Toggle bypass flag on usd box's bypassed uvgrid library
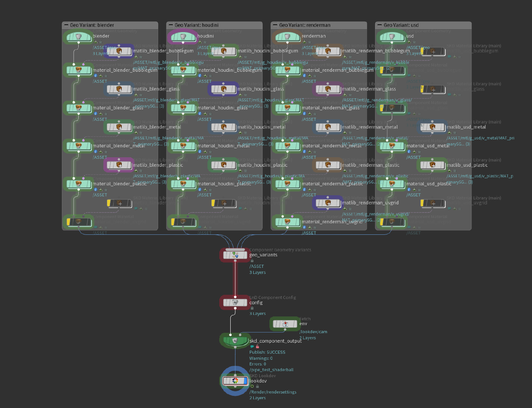Viewport: 532px width, 408px height. point(422,203)
